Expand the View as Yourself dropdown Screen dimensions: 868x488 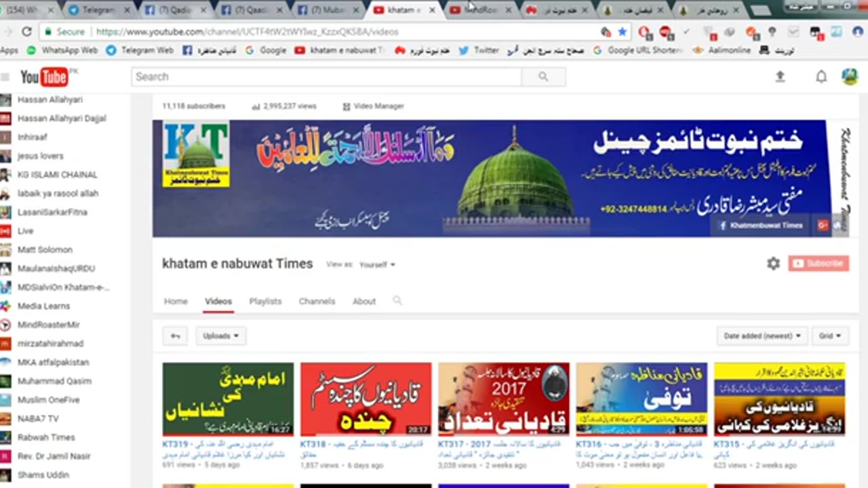click(377, 264)
